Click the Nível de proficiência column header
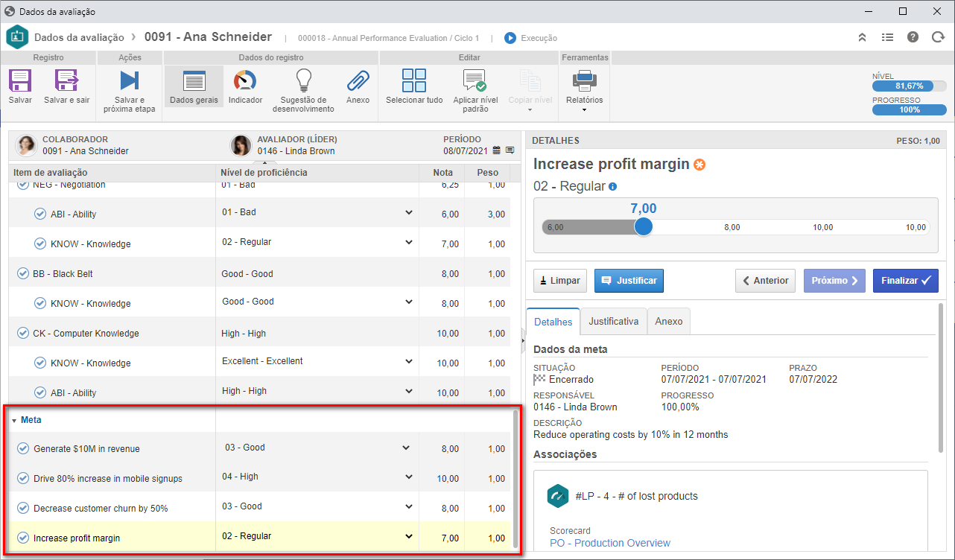 (x=317, y=173)
